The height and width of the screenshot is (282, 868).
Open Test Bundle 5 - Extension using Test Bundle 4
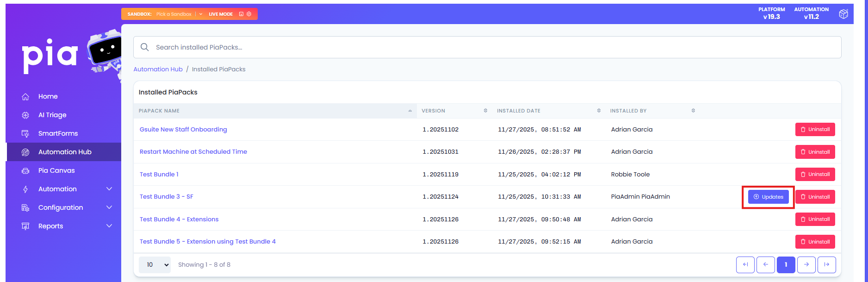point(208,242)
